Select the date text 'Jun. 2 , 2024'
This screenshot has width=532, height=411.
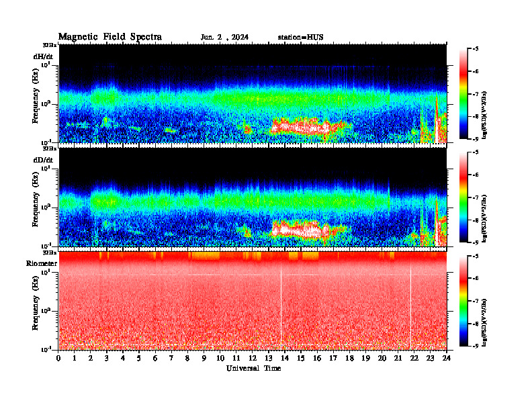(x=224, y=38)
